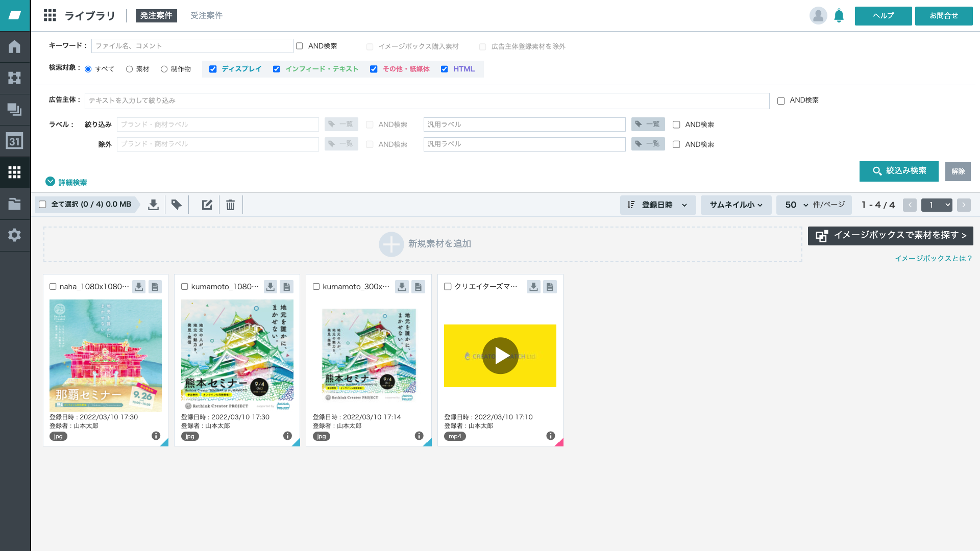Open document icon on naha_1080x1080 card
Viewport: 980px width, 551px height.
[155, 287]
